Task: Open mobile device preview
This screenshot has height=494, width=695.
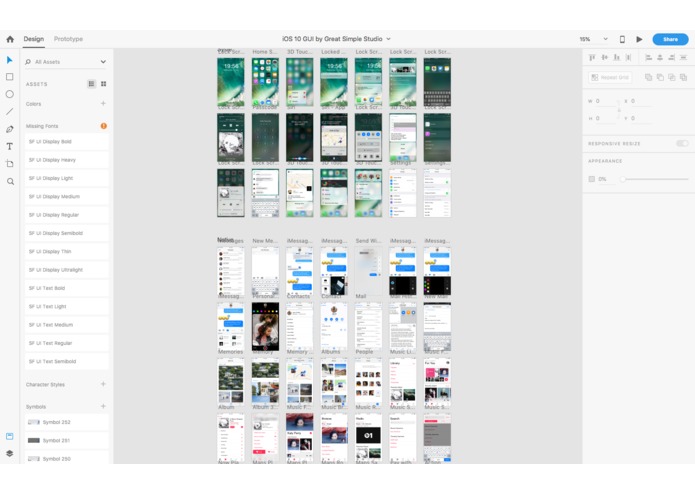Action: pyautogui.click(x=622, y=39)
